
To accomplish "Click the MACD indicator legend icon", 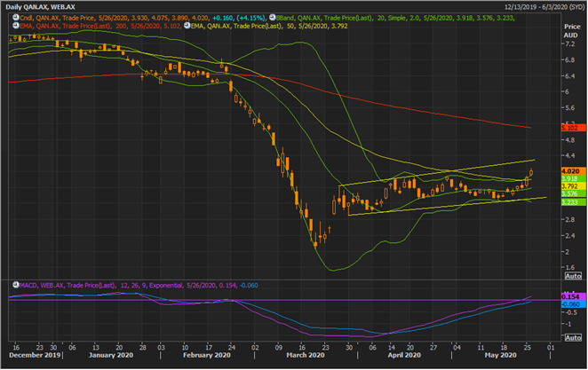I will point(16,285).
